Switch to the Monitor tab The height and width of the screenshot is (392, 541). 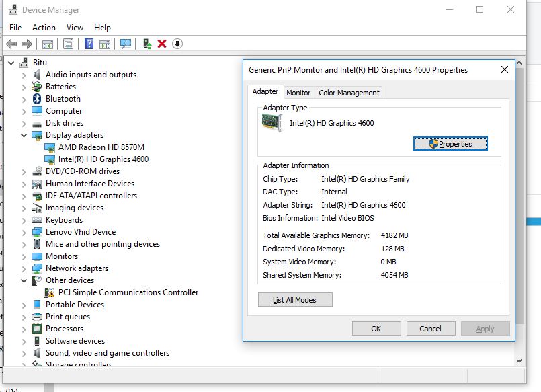(x=298, y=93)
